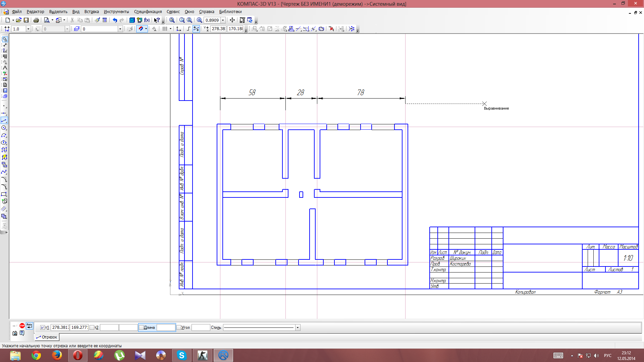This screenshot has width=644, height=362.
Task: Click the context help arrow-question icon
Action: pos(157,20)
